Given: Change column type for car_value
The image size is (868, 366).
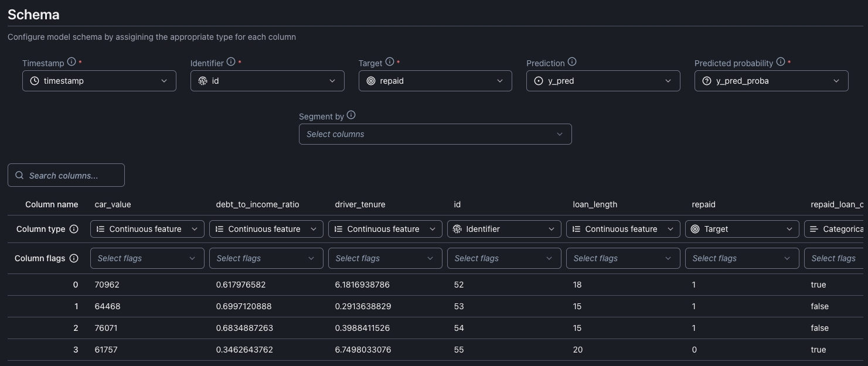Looking at the screenshot, I should [147, 229].
